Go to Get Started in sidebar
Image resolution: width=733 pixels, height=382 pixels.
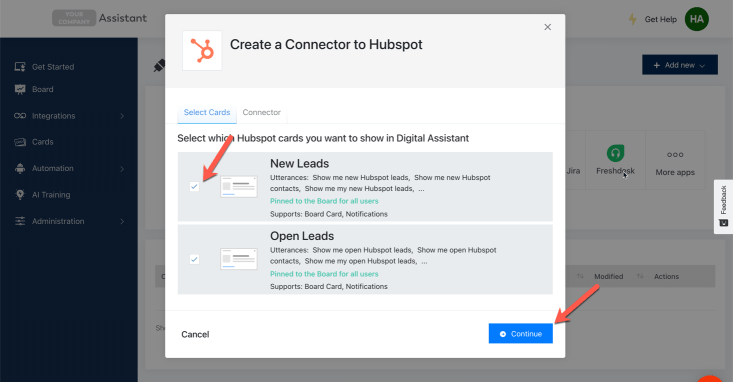(53, 67)
